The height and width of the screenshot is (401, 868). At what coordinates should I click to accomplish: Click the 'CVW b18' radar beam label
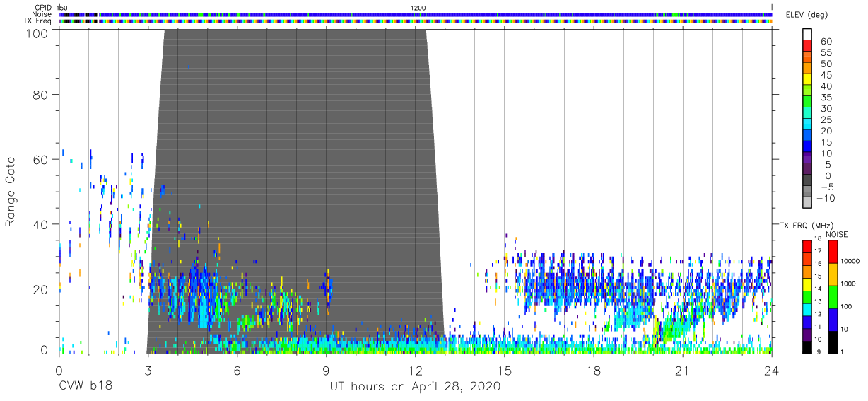85,387
